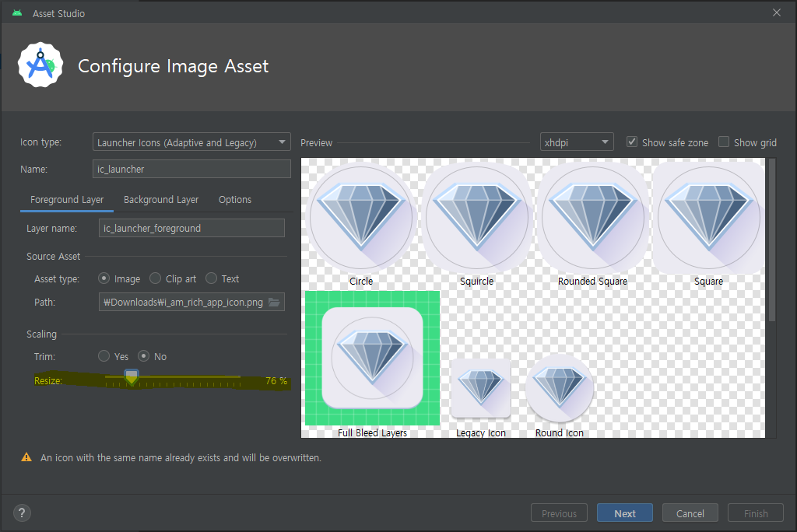Switch to the Background Layer tab
Screen dimensions: 797x532
[161, 200]
